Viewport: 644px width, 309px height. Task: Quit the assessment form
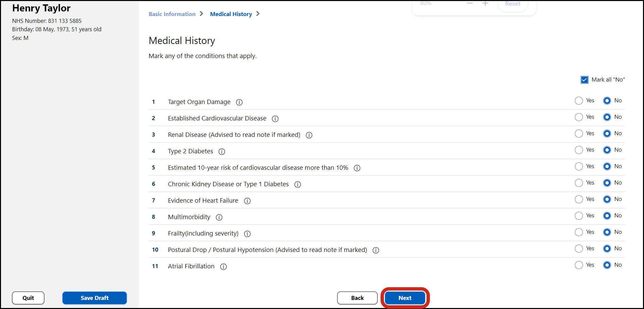28,298
